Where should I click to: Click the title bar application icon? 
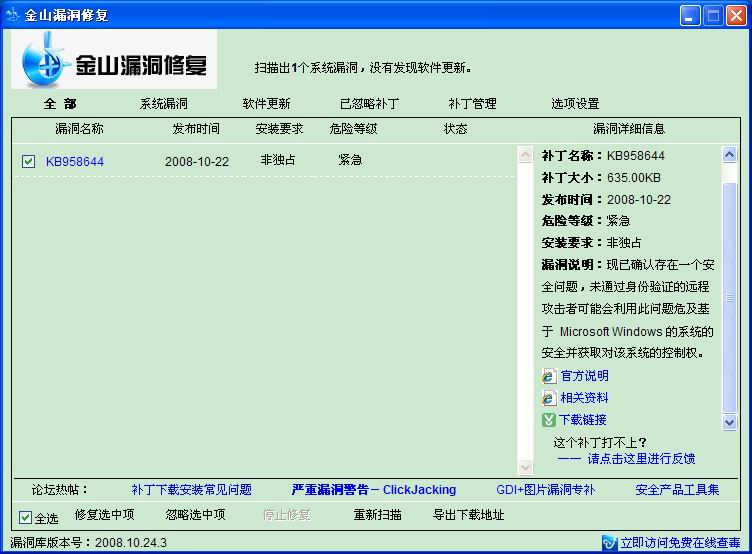(x=12, y=15)
